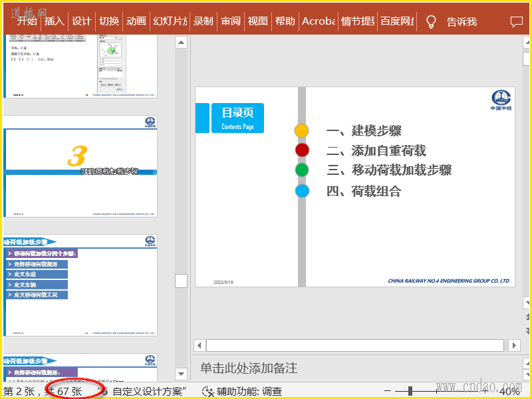The height and width of the screenshot is (399, 532).
Task: Select the 录制 tab
Action: point(203,21)
